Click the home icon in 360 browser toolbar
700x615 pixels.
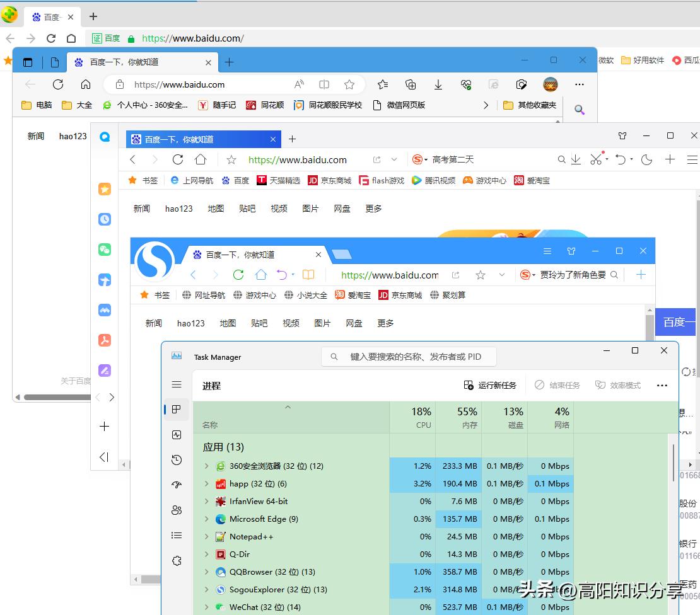pos(71,38)
